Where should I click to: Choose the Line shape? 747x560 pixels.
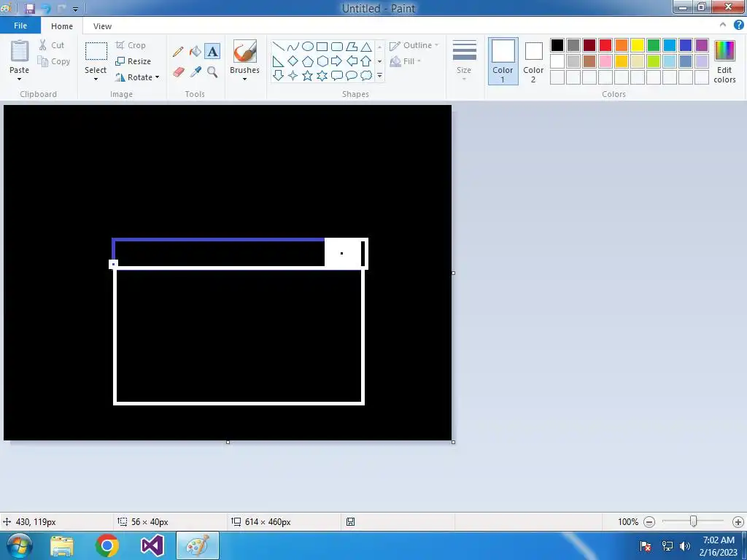pyautogui.click(x=278, y=47)
